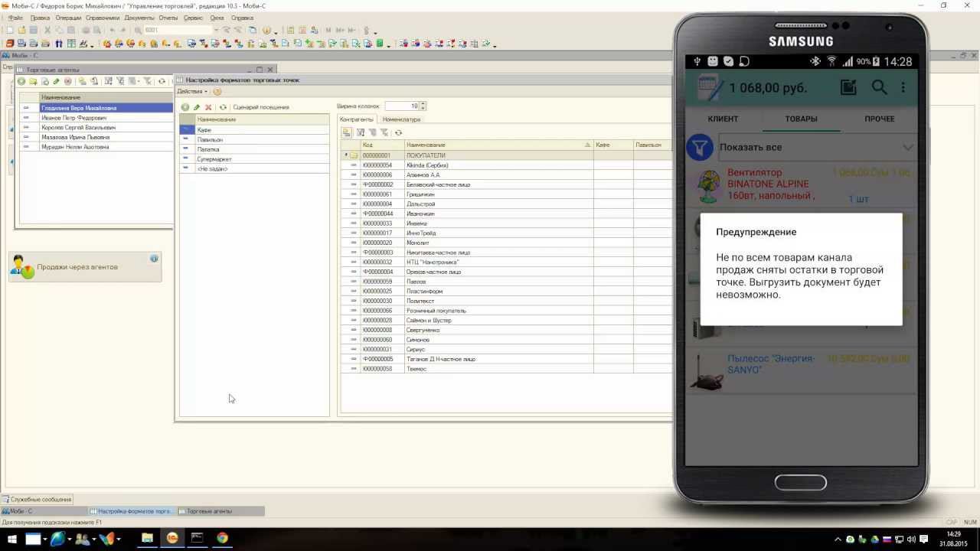Open Chrome from the taskbar

pyautogui.click(x=222, y=538)
